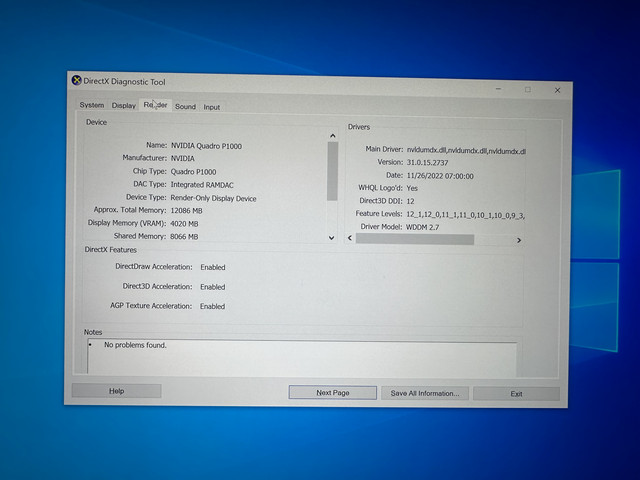Click the disabled maximize window button
Screen dimensions: 640x480
click(x=528, y=89)
